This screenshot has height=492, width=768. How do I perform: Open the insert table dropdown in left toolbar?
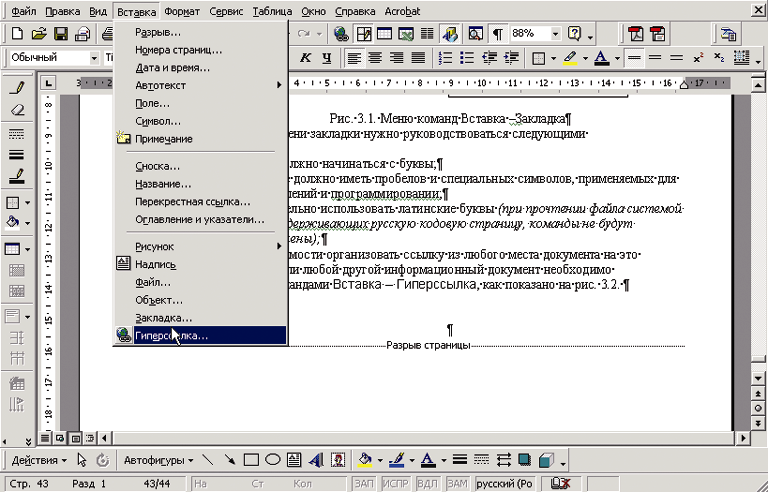(27, 249)
